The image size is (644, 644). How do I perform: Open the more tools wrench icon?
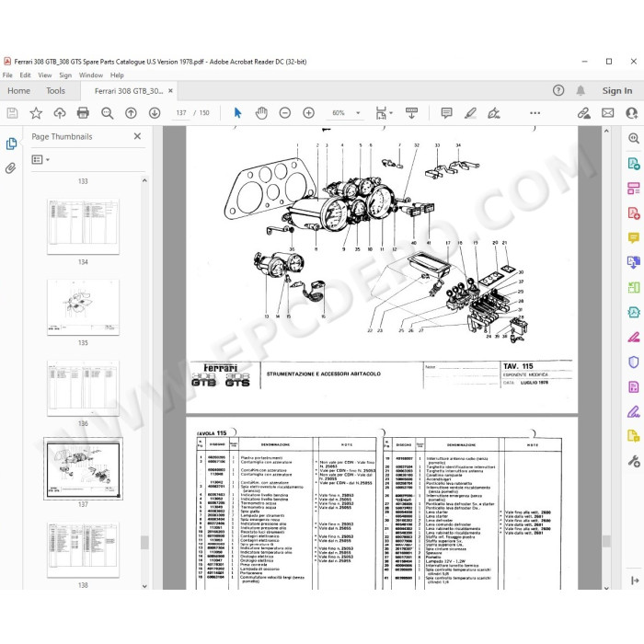tap(634, 461)
